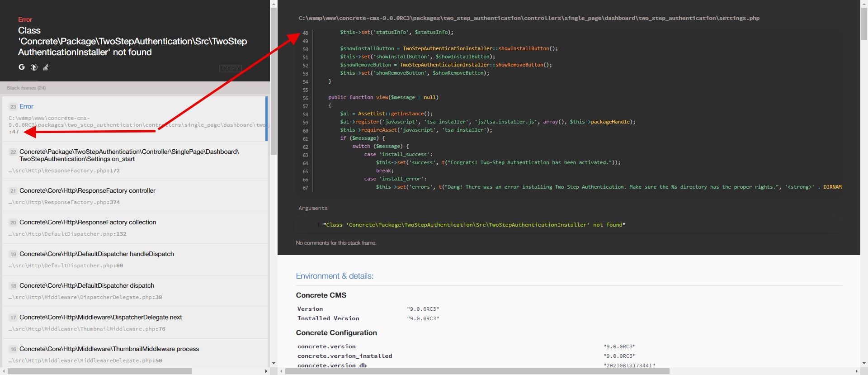
Task: Click the Installed Version row label
Action: [x=328, y=318]
